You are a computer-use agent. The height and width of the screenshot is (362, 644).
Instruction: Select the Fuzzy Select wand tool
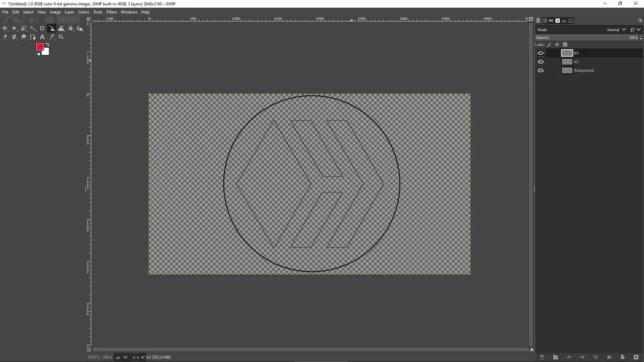[33, 28]
